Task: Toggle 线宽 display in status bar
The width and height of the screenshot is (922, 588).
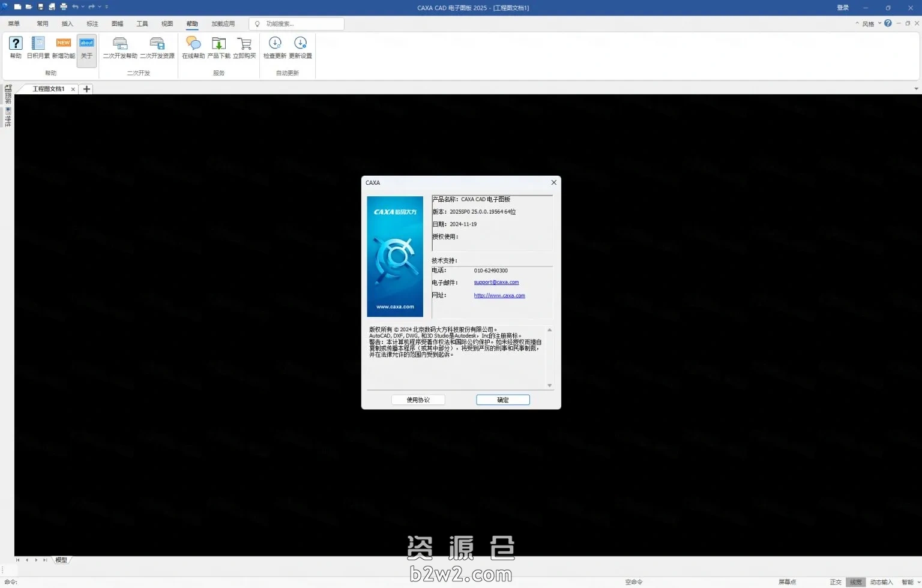Action: (x=855, y=582)
